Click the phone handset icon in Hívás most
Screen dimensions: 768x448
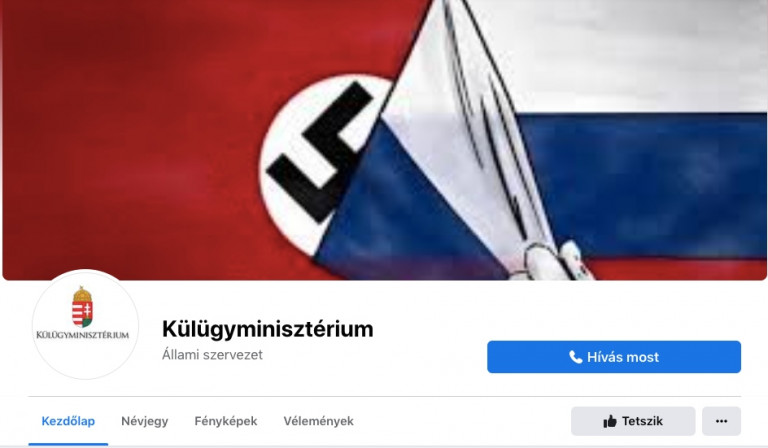[x=575, y=357]
